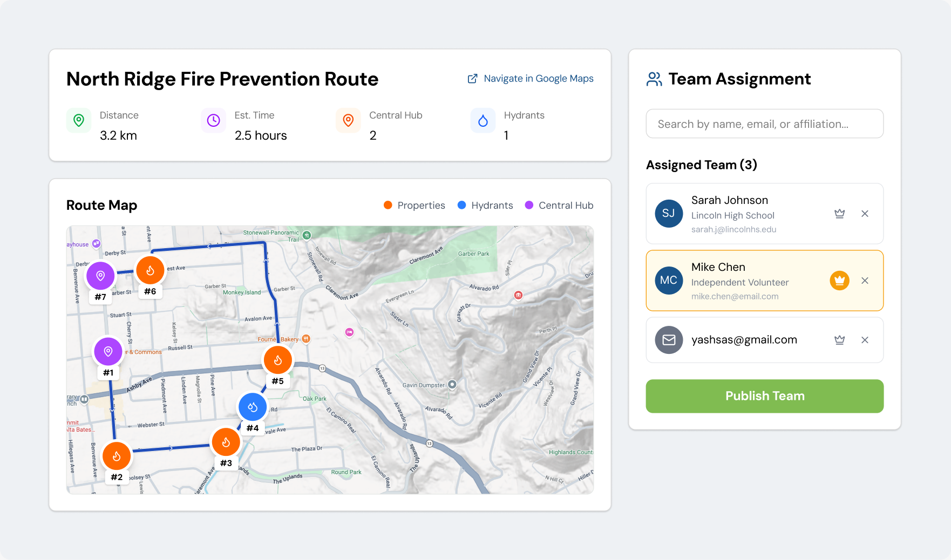Image resolution: width=951 pixels, height=560 pixels.
Task: Click the envelope avatar for yashsas@gmail.com
Action: tap(669, 340)
